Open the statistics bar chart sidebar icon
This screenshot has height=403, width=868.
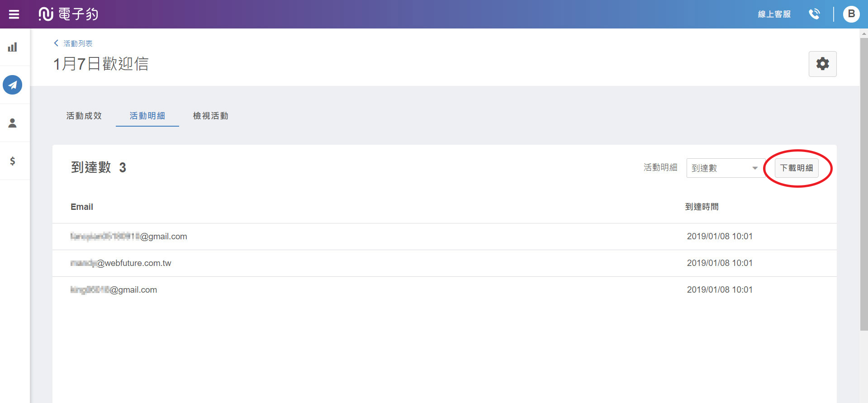click(x=13, y=47)
